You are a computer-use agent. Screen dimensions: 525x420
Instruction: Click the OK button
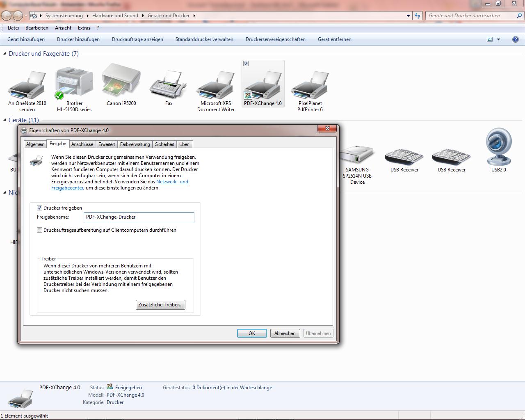(x=252, y=333)
